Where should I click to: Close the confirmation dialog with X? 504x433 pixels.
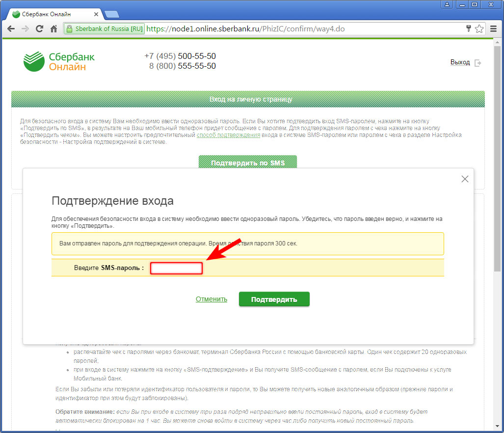point(465,179)
